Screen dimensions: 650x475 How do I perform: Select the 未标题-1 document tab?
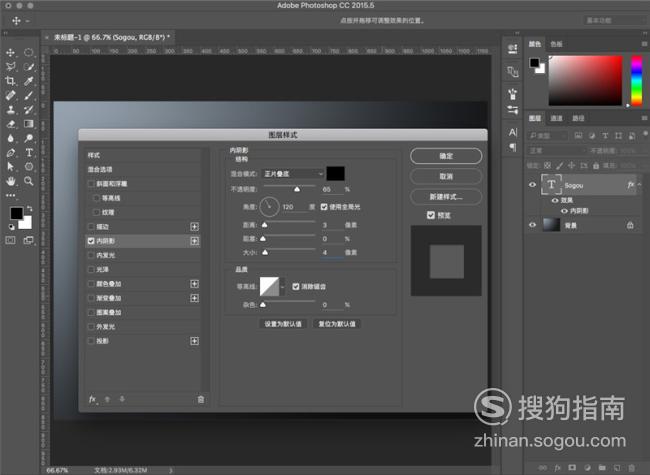(x=112, y=37)
